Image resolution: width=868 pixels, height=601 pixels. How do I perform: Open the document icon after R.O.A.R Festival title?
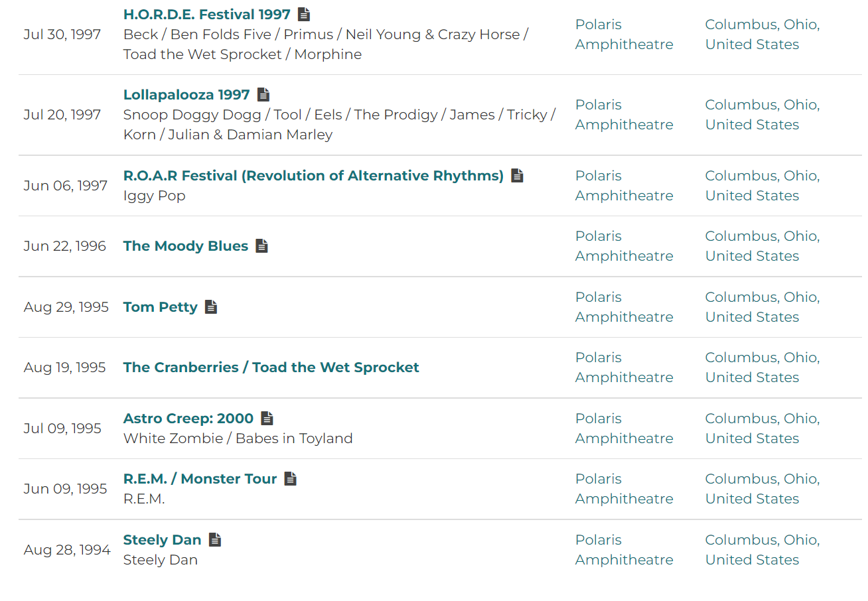pos(517,176)
